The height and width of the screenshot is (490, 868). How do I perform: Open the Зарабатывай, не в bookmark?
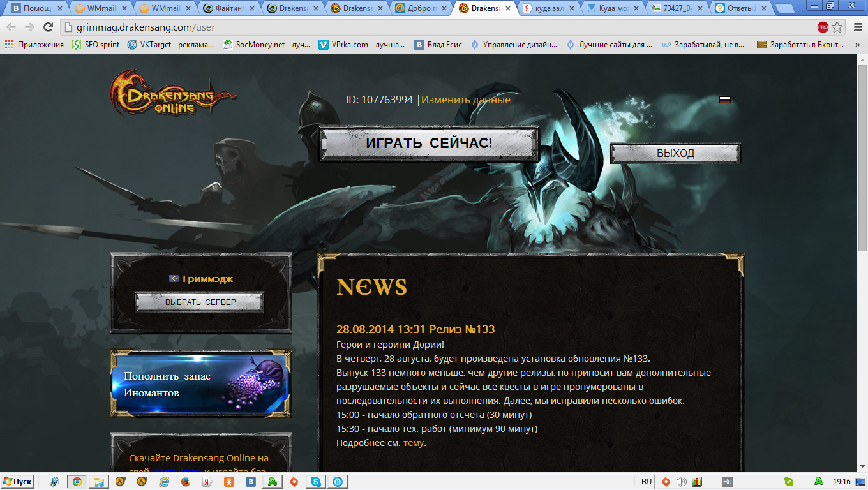(x=704, y=45)
